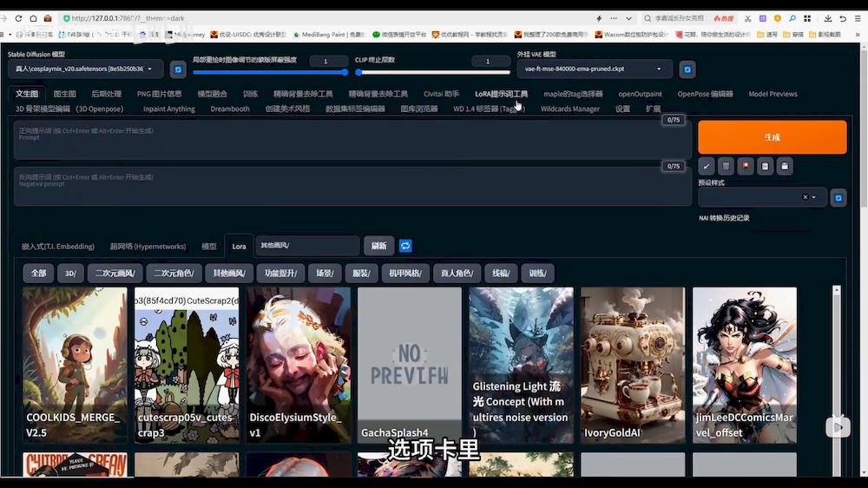The image size is (868, 488).
Task: Open the 超网络 (Hypernetworks) tab
Action: pyautogui.click(x=147, y=247)
